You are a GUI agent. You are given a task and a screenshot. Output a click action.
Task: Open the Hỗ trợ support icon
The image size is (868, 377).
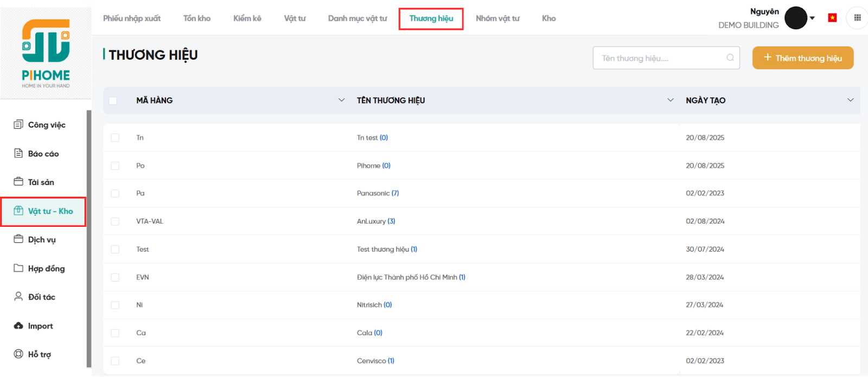point(18,354)
